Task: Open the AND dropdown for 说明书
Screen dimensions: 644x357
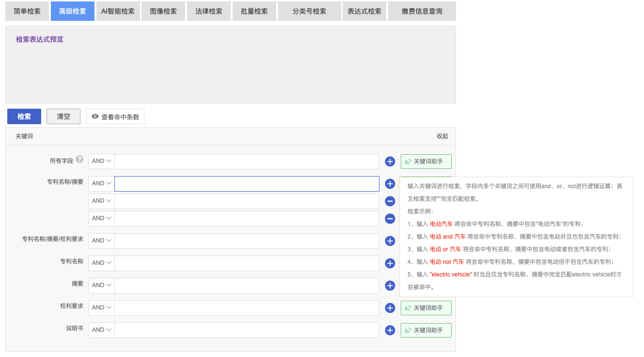Action: [x=102, y=330]
